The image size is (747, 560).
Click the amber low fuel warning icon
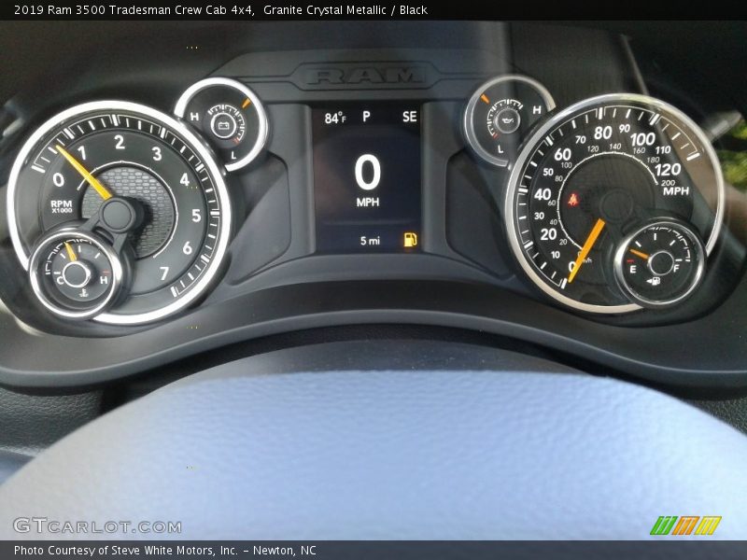click(410, 240)
